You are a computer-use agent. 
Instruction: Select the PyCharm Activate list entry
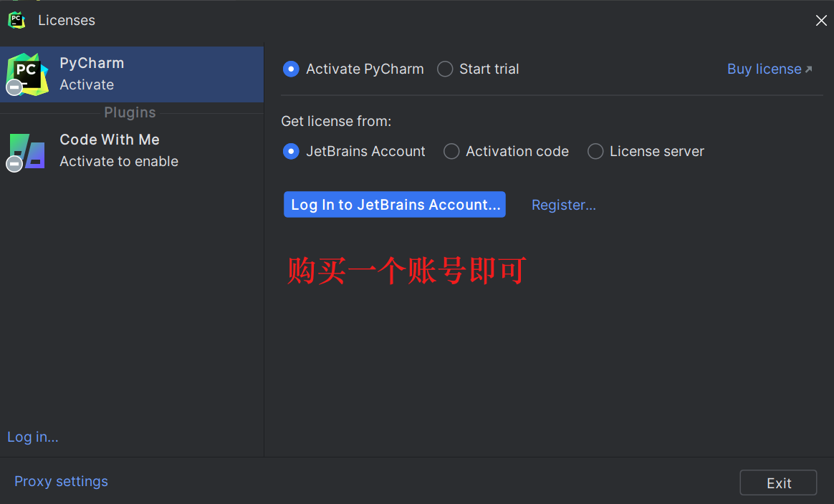tap(132, 74)
